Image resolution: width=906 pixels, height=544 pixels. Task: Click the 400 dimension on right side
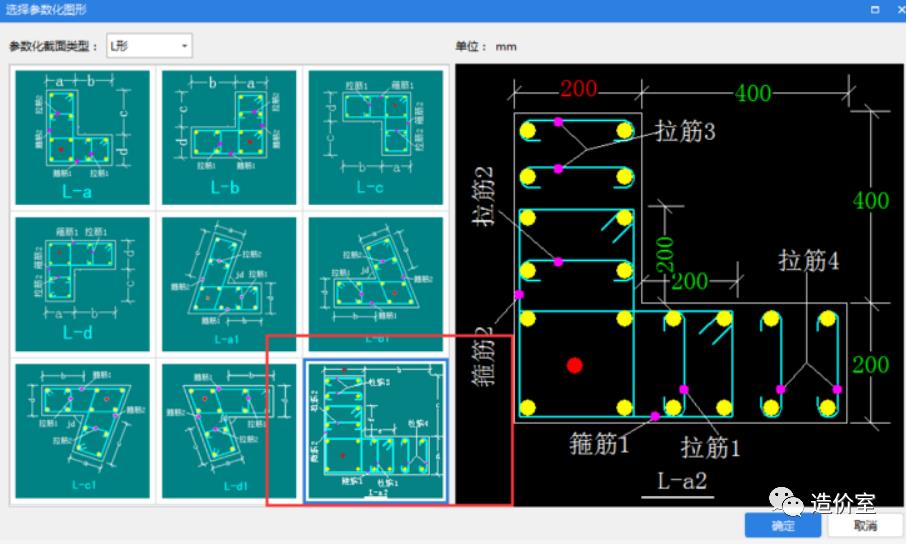point(871,201)
